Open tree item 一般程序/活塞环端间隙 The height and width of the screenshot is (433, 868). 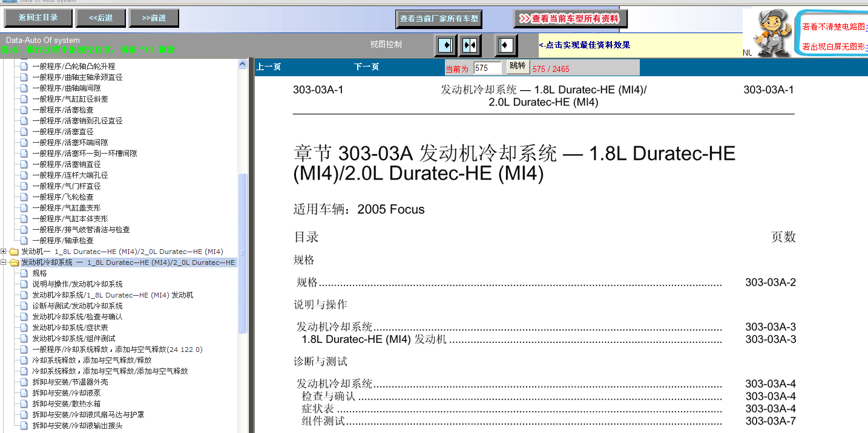point(70,143)
